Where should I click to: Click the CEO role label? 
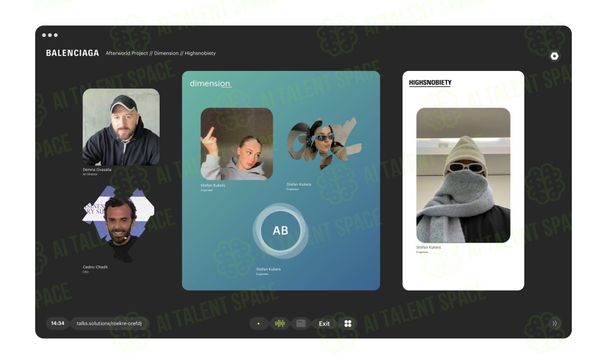(86, 272)
